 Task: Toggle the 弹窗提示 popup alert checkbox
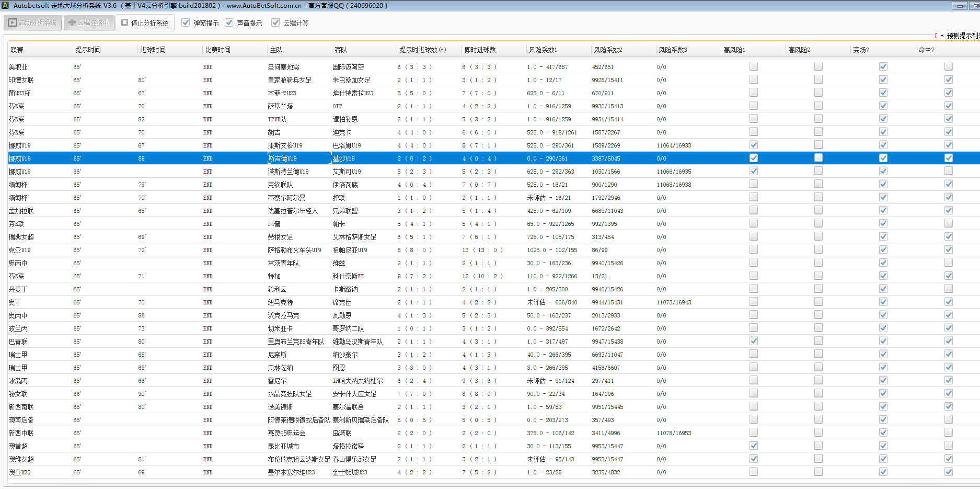click(186, 23)
